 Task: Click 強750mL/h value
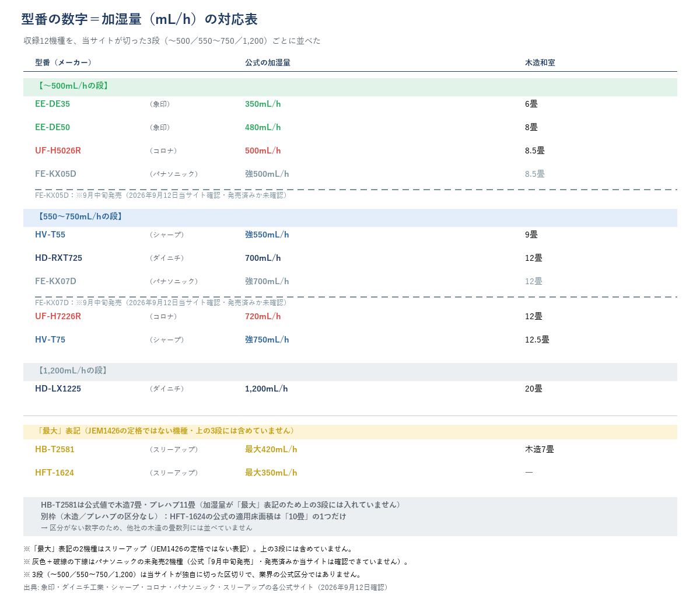pos(267,340)
